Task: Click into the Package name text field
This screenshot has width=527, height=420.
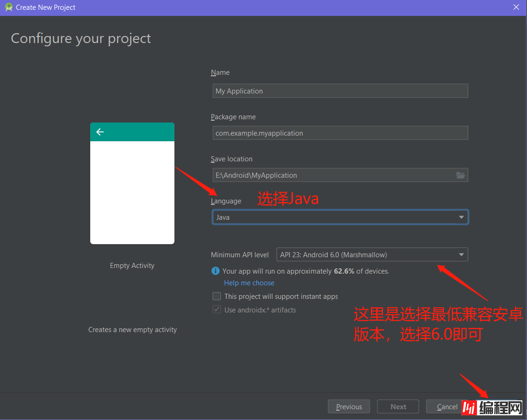Action: (340, 133)
